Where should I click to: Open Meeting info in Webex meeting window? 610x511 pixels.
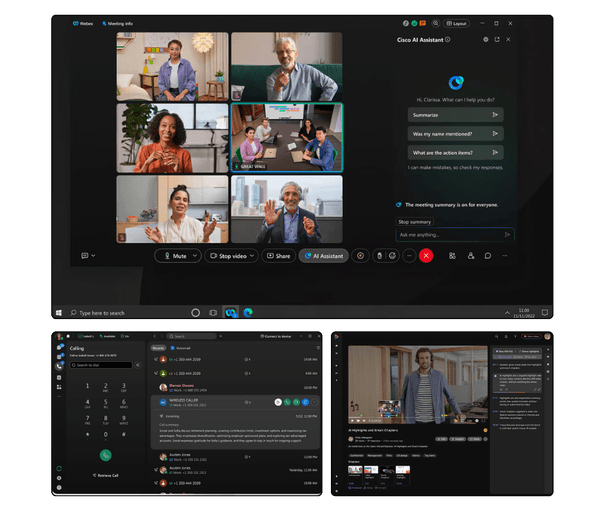tap(117, 23)
